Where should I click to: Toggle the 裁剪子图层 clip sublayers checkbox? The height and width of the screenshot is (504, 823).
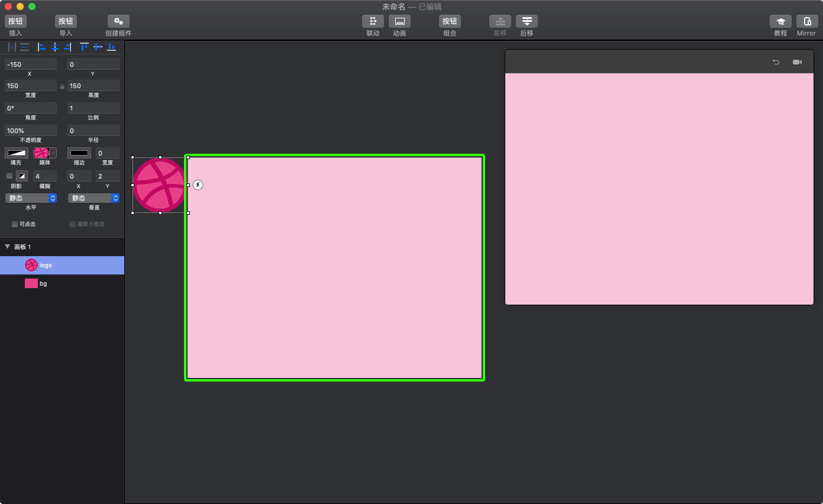[x=73, y=224]
